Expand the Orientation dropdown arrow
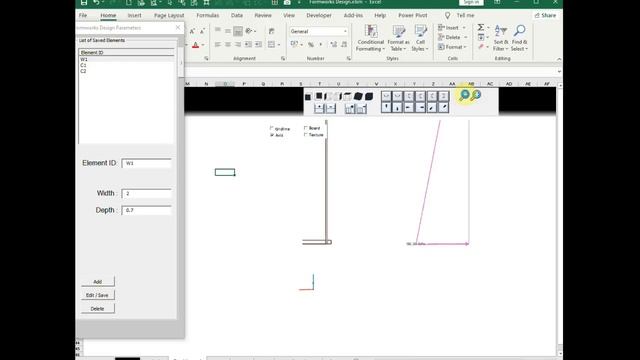 pyautogui.click(x=255, y=31)
